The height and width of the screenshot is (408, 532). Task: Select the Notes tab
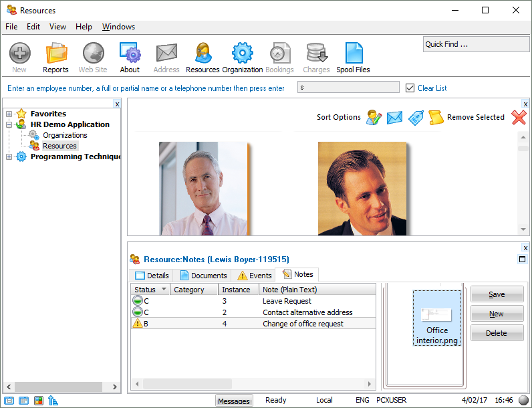[x=297, y=274]
